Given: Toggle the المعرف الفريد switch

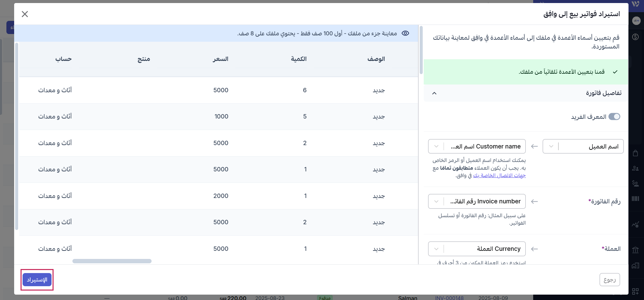Looking at the screenshot, I should [614, 116].
